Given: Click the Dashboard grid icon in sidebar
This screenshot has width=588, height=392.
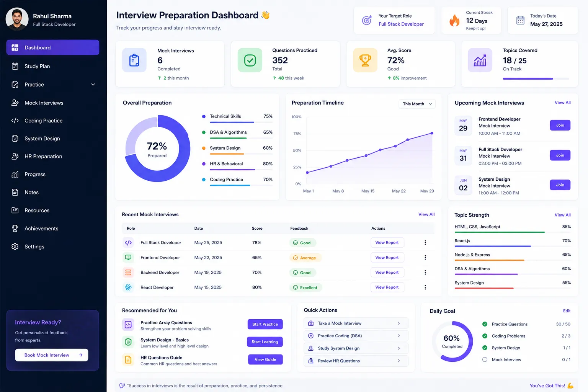Looking at the screenshot, I should [15, 47].
